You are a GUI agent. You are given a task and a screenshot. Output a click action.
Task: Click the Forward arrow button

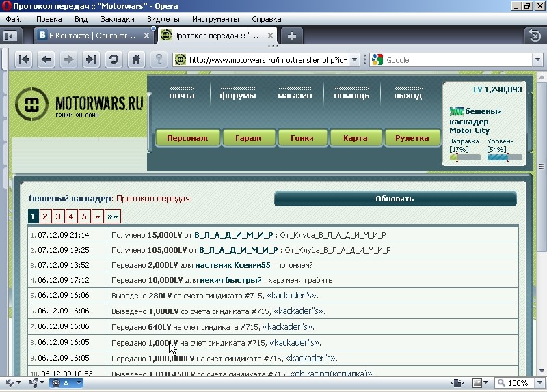[68, 59]
